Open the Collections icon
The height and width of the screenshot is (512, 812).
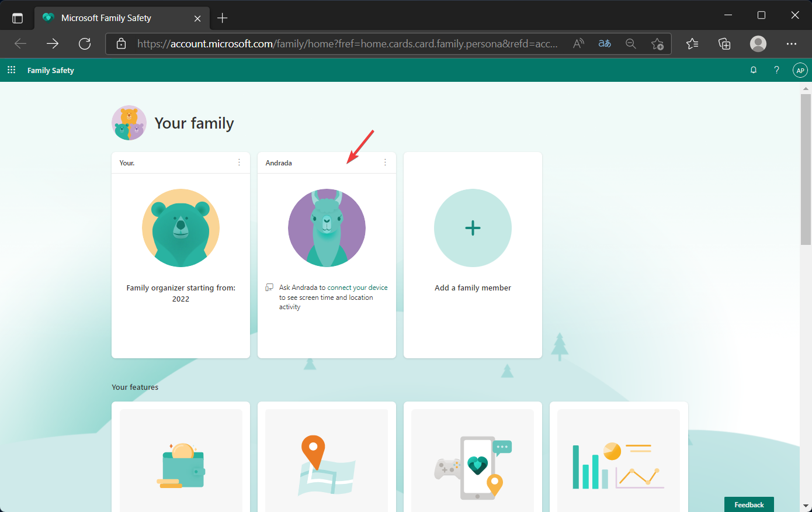pos(724,44)
